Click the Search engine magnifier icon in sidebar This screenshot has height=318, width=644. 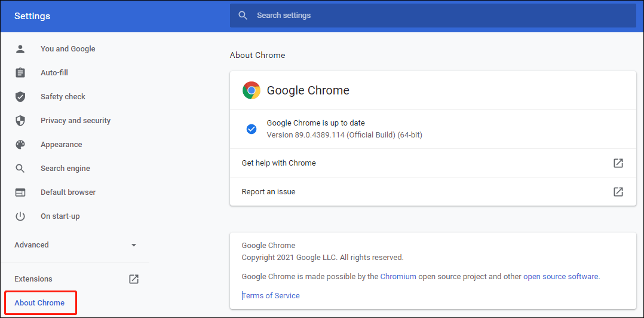[x=20, y=169]
